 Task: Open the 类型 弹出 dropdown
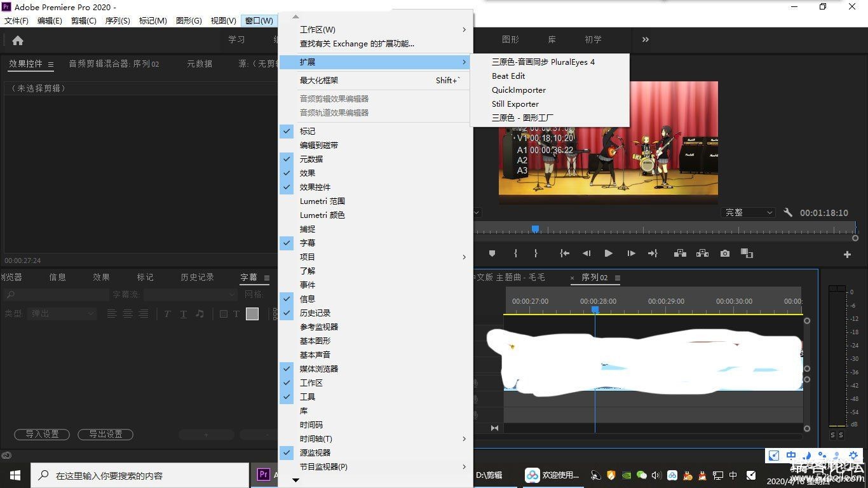(62, 313)
